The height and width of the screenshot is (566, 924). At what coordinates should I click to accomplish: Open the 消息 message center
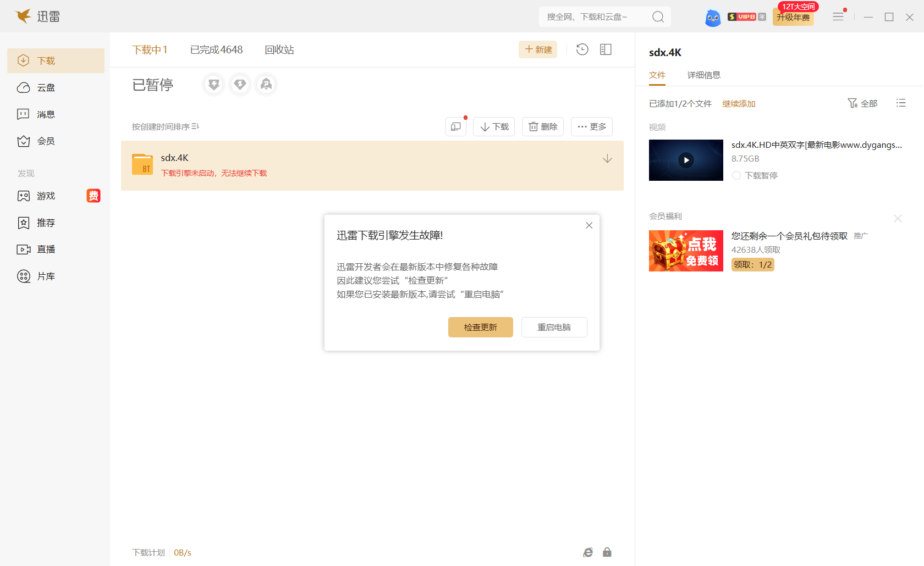46,114
